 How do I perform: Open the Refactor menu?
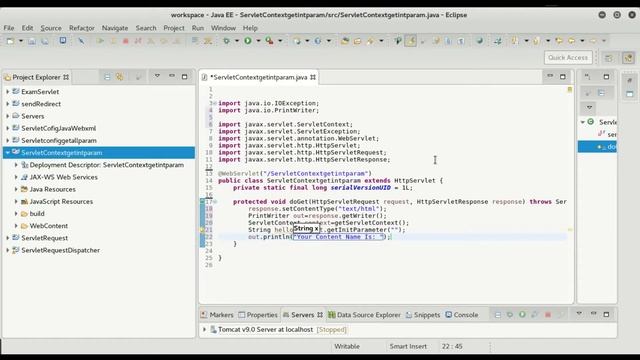click(x=82, y=28)
